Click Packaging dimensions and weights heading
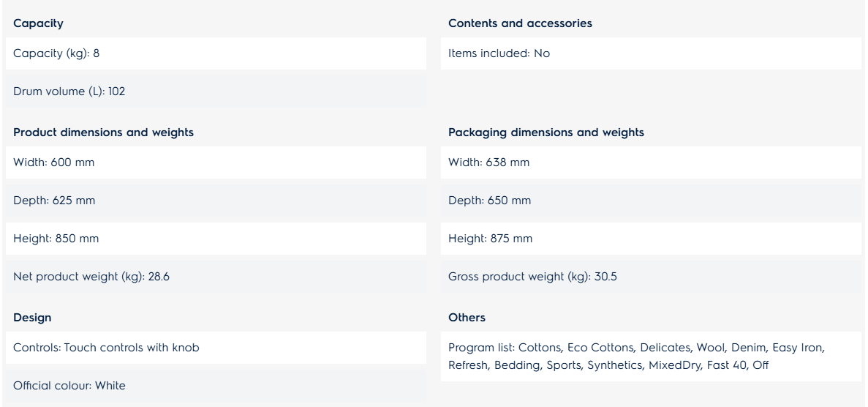 coord(546,132)
